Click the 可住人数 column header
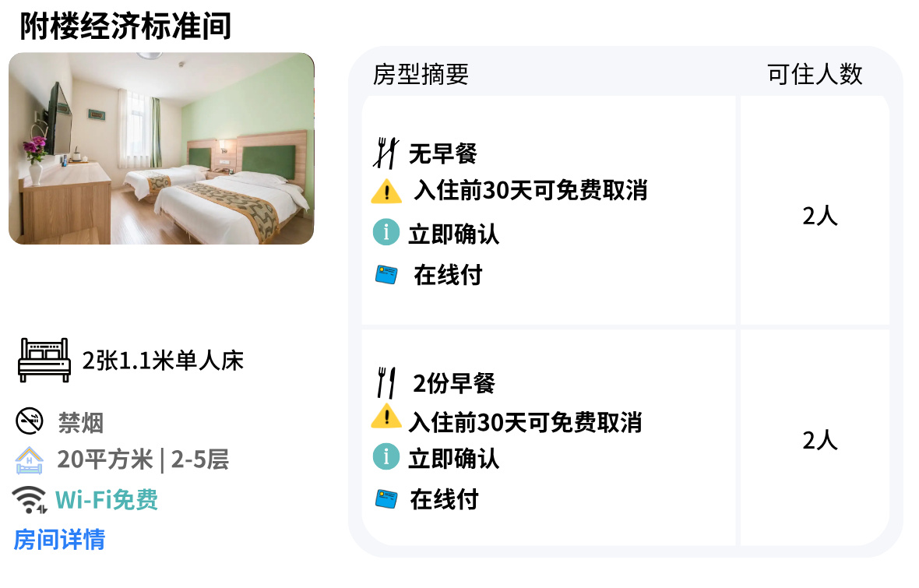The height and width of the screenshot is (588, 919). (x=815, y=75)
